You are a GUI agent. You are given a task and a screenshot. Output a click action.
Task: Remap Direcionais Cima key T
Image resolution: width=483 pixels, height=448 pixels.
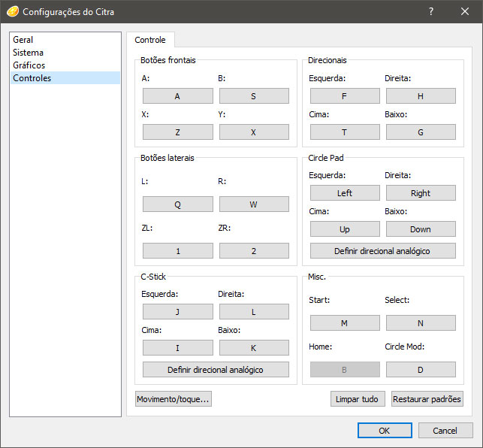(345, 132)
